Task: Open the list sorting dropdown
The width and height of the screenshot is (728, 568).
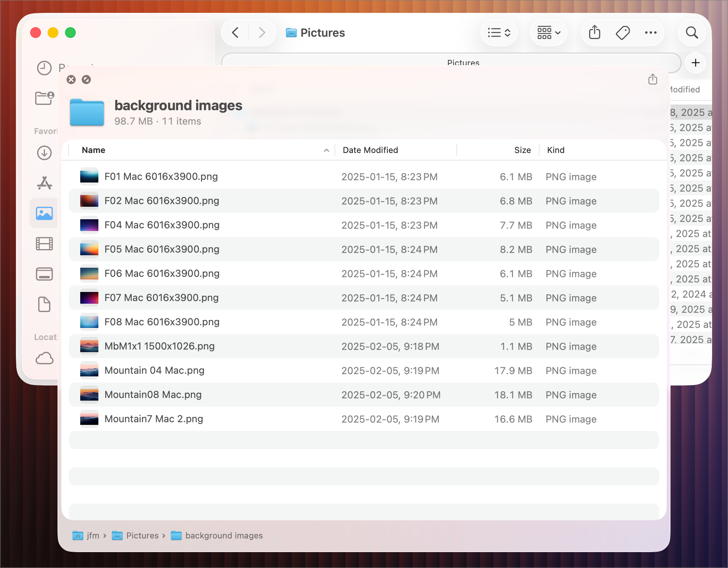Action: [x=499, y=33]
